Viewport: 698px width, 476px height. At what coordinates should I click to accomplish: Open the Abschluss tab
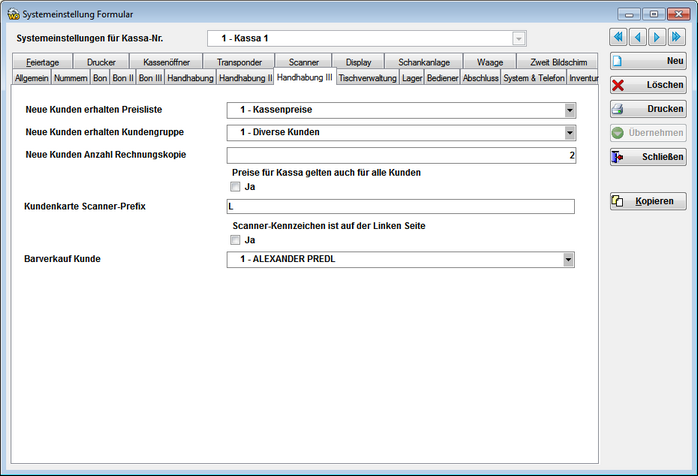(481, 78)
